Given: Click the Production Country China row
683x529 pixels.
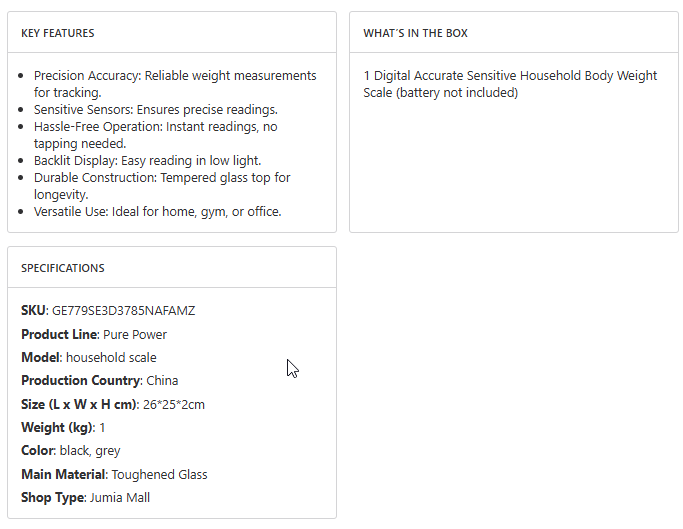Looking at the screenshot, I should [x=98, y=381].
